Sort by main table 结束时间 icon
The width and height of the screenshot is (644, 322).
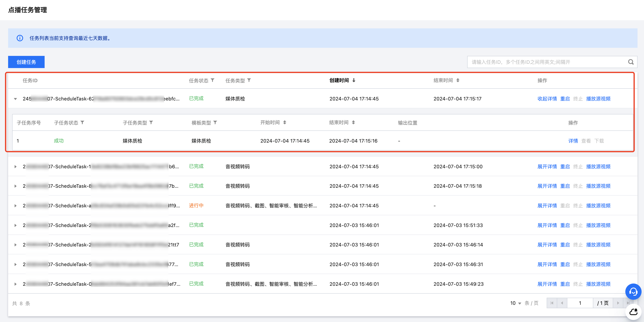click(x=457, y=80)
